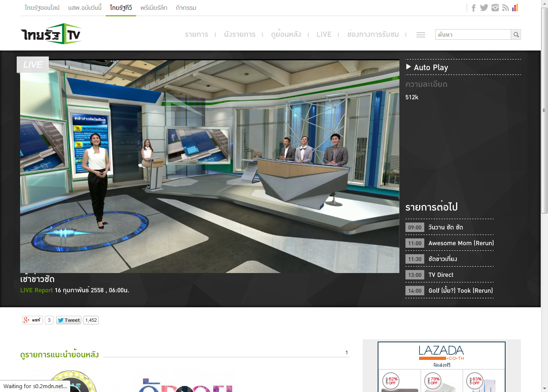Switch to the ไทยรัฐทีวี tab
The image size is (548, 392).
point(121,8)
